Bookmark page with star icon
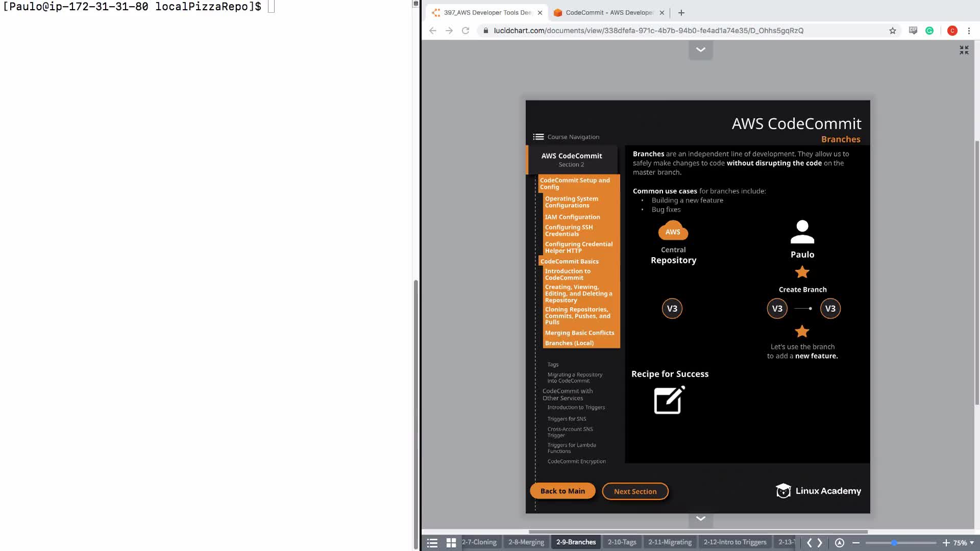980x551 pixels. click(x=892, y=31)
